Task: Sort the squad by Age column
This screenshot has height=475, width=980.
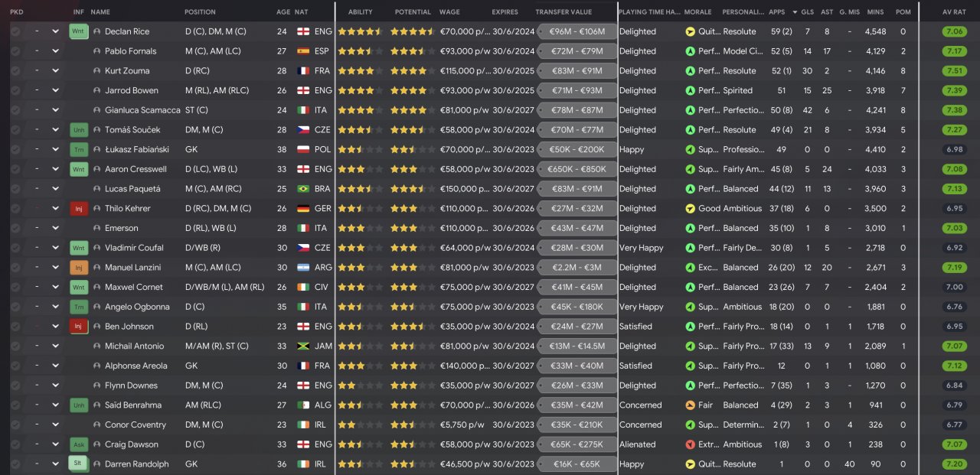Action: pos(283,12)
